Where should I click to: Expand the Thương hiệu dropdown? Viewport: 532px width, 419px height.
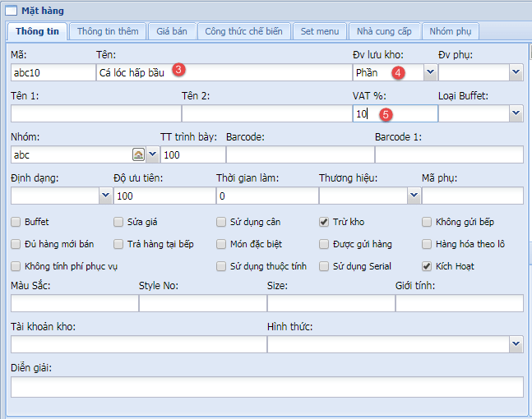(x=413, y=196)
